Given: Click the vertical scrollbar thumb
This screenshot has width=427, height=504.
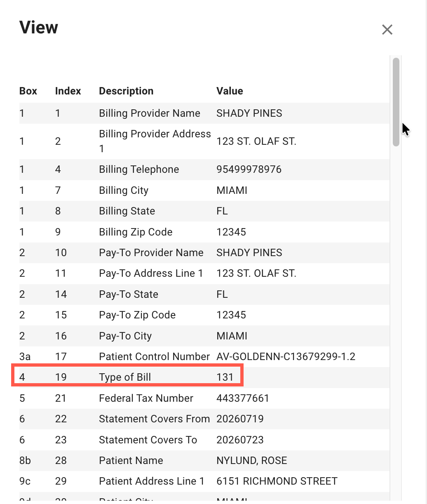Looking at the screenshot, I should (396, 102).
